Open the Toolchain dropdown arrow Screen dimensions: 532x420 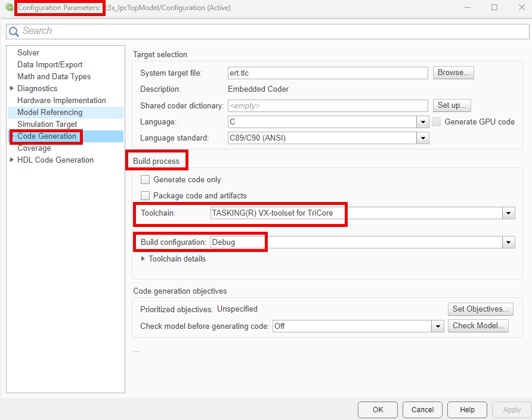tap(509, 213)
